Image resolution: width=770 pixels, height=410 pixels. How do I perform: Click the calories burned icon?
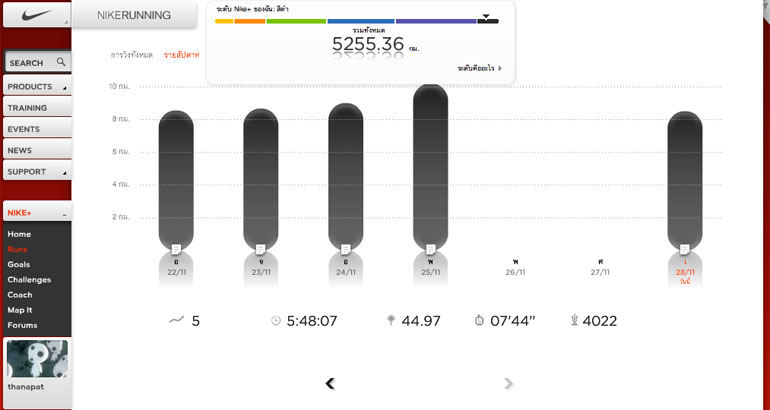[574, 321]
